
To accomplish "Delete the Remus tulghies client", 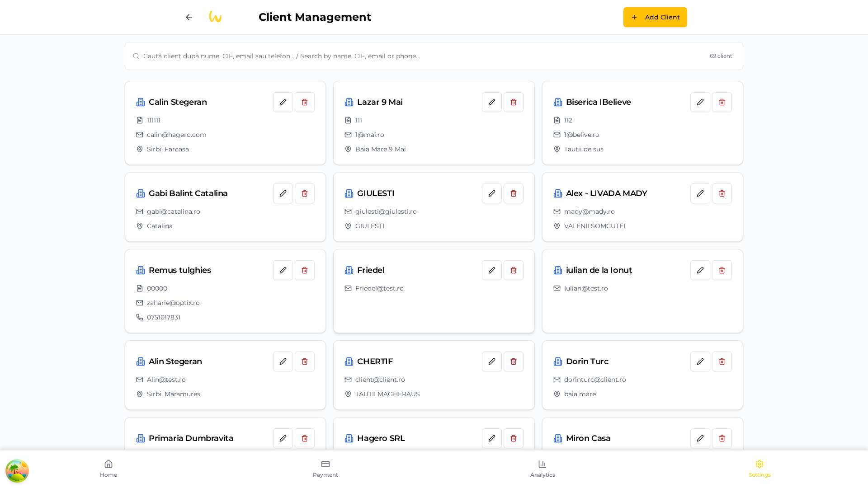I will tap(305, 270).
